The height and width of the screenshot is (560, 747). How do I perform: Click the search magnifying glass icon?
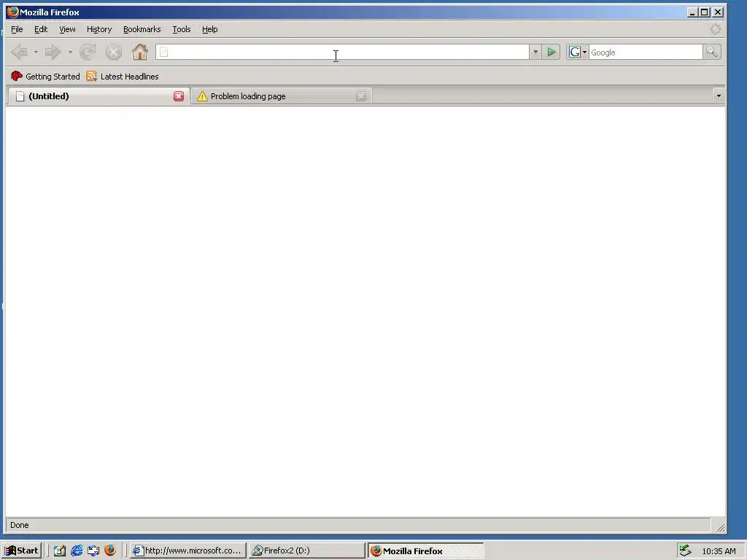[x=712, y=52]
